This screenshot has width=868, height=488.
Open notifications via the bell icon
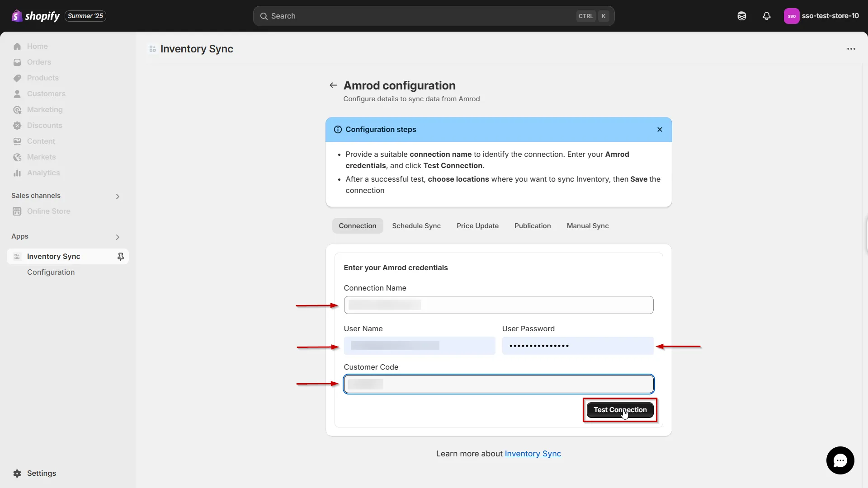coord(766,16)
